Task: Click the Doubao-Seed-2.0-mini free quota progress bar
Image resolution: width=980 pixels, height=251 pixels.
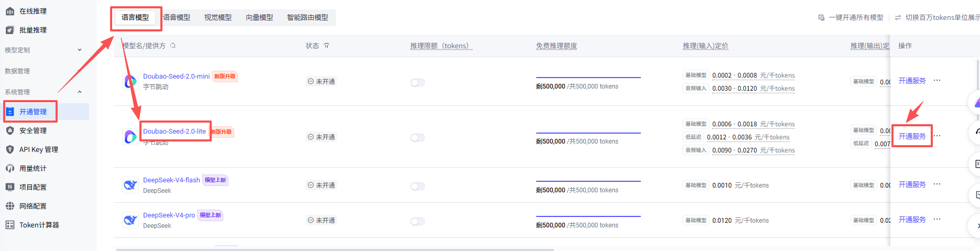Action: pyautogui.click(x=588, y=78)
